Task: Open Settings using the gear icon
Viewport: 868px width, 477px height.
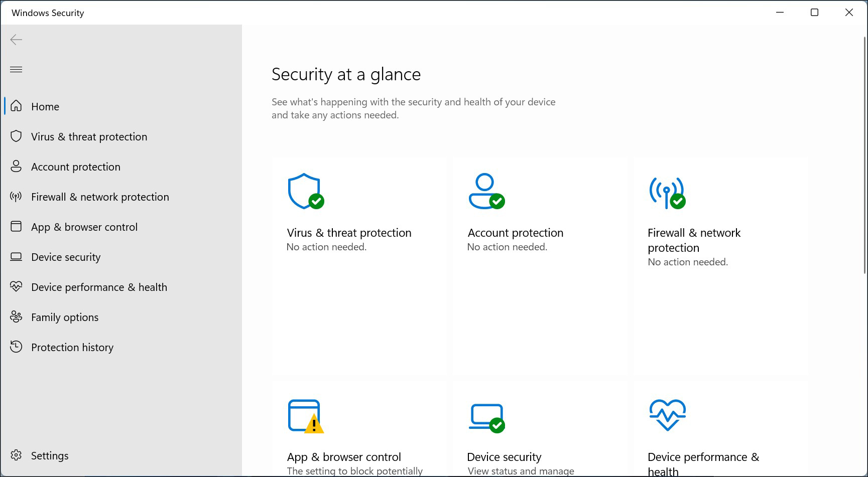Action: point(16,455)
